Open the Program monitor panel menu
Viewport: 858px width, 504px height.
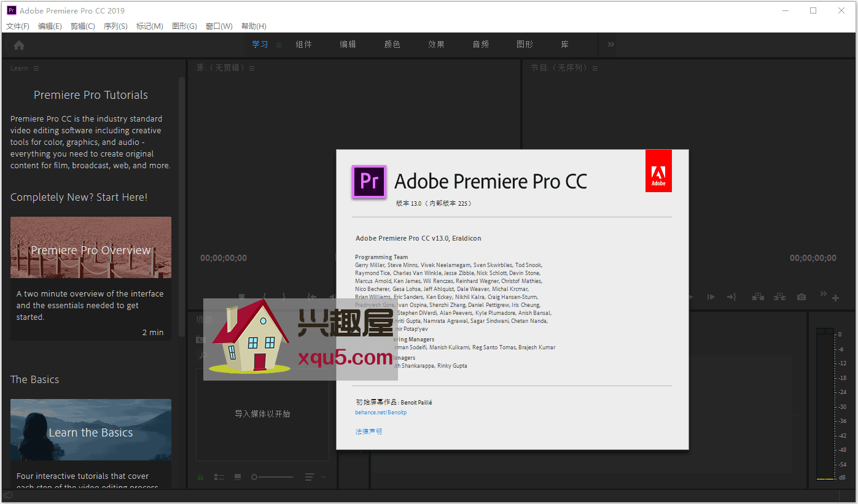pos(595,68)
